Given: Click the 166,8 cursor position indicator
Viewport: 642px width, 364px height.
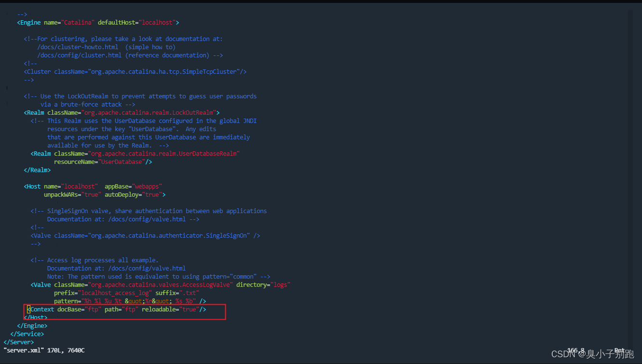Looking at the screenshot, I should coord(576,351).
